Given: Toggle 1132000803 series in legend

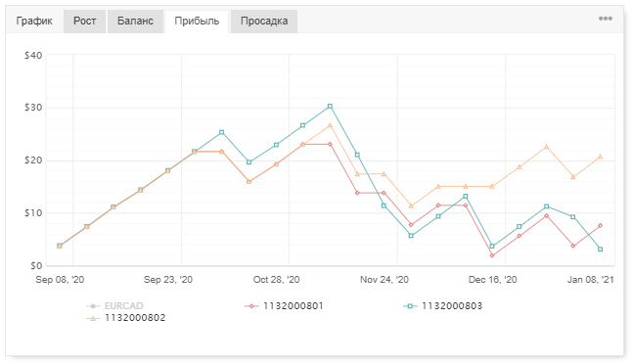Looking at the screenshot, I should tap(442, 306).
